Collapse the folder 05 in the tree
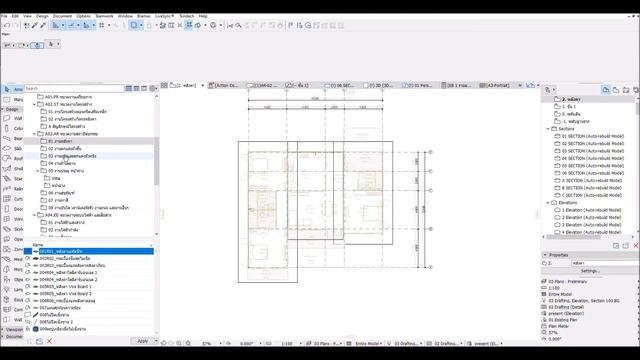The image size is (640, 360). click(x=38, y=171)
